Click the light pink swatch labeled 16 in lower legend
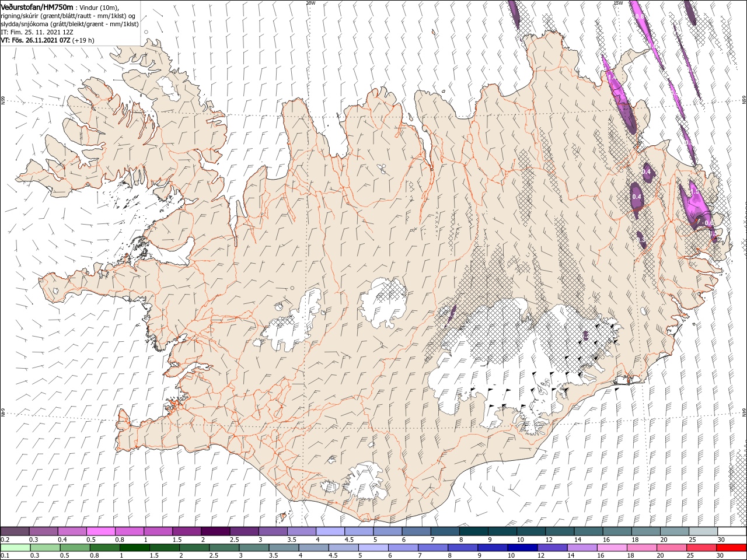The width and height of the screenshot is (747, 560). (x=612, y=548)
